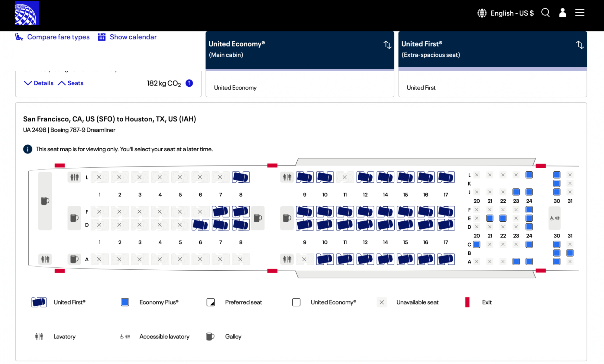Click the accessible lavatory icon near row 30
This screenshot has height=364, width=604.
(x=555, y=218)
